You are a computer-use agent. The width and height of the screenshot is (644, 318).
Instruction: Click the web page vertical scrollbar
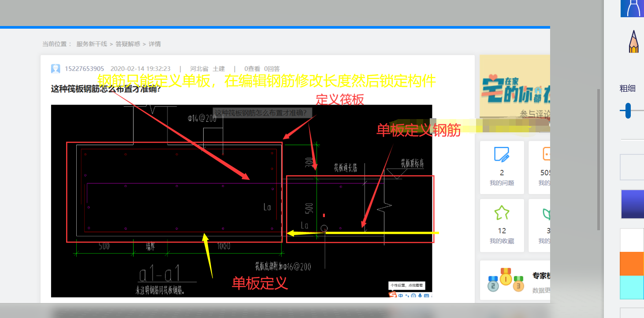598,159
